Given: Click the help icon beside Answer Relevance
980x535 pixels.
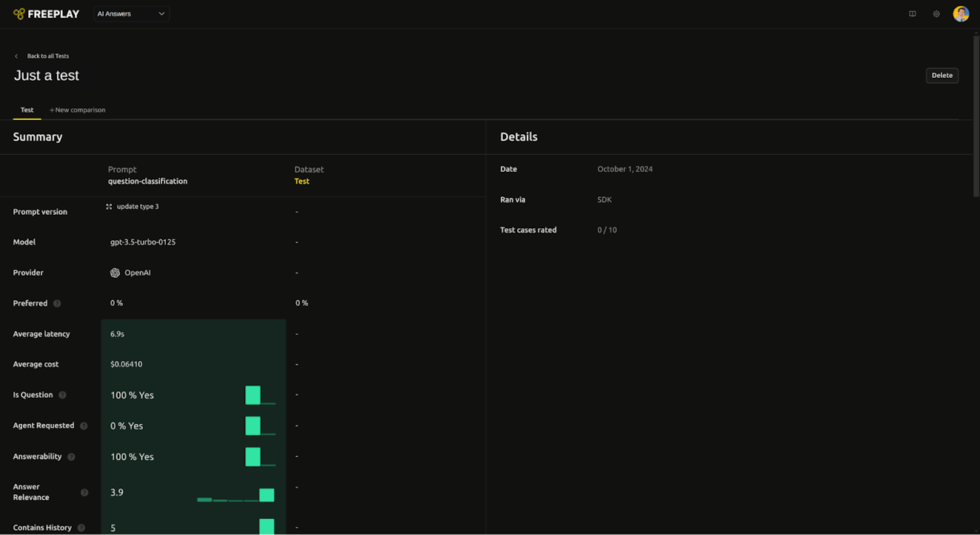Looking at the screenshot, I should coord(84,493).
